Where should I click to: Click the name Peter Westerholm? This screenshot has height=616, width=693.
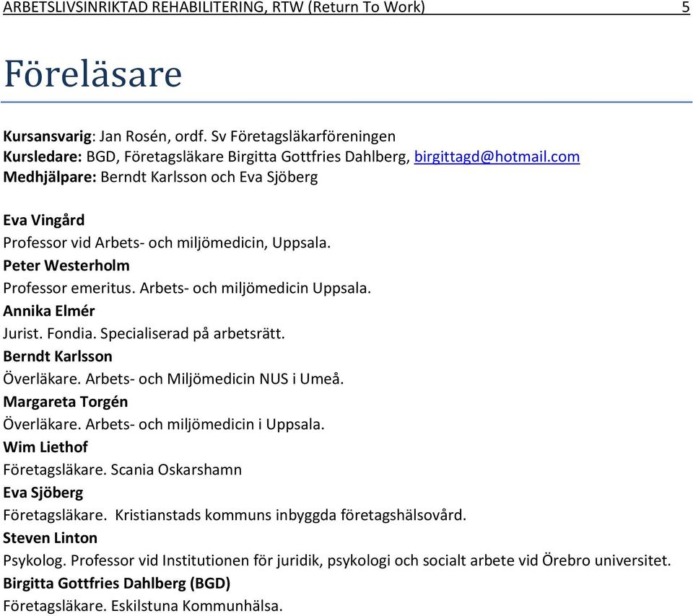(66, 265)
